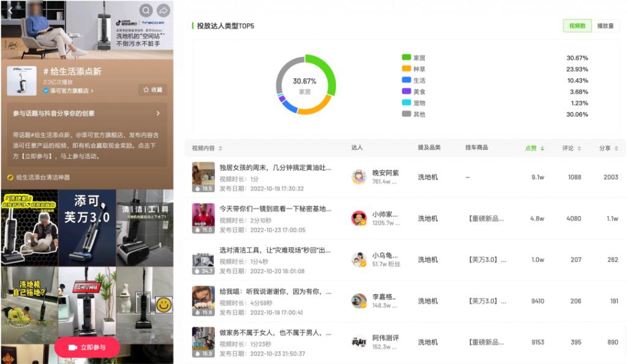Open the 【重磅新品 product in 小帅家's row
This screenshot has width=627, height=364.
(x=486, y=218)
